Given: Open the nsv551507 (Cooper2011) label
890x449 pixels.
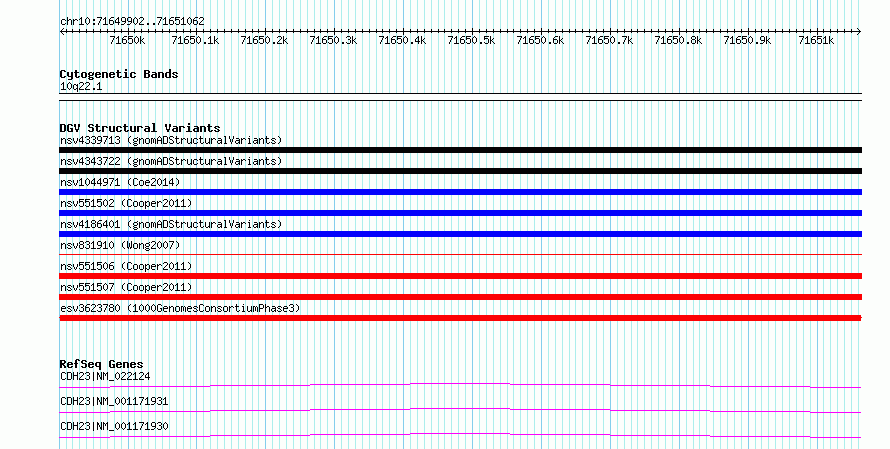Looking at the screenshot, I should click(x=126, y=287).
